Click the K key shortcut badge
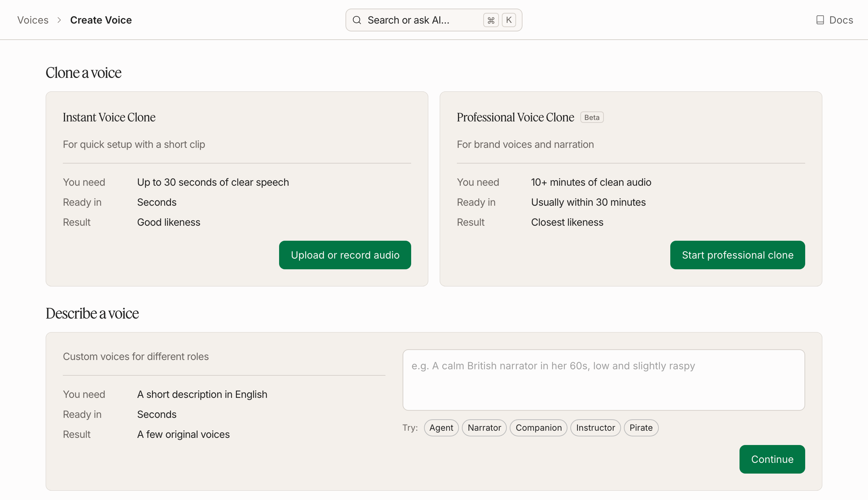868x500 pixels. 509,20
